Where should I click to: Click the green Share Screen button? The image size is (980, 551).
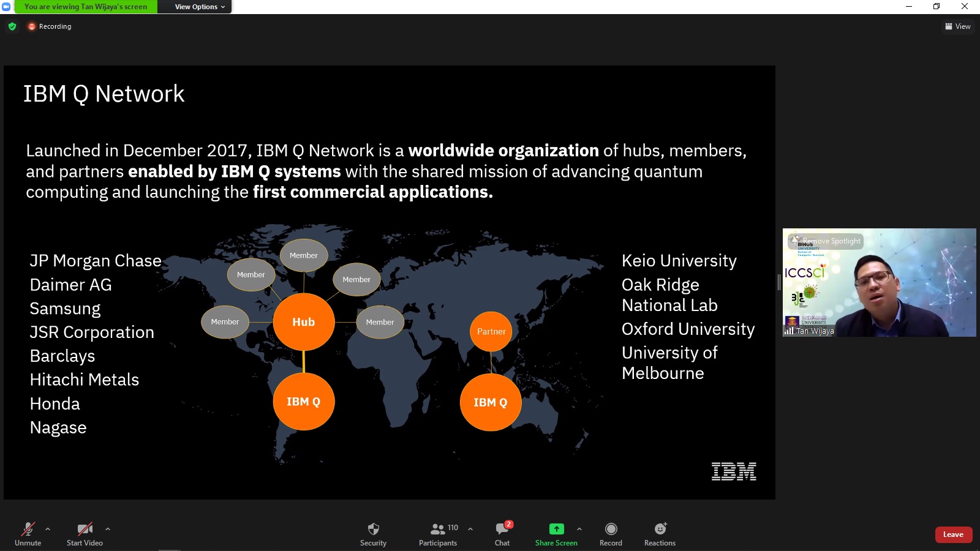click(556, 534)
